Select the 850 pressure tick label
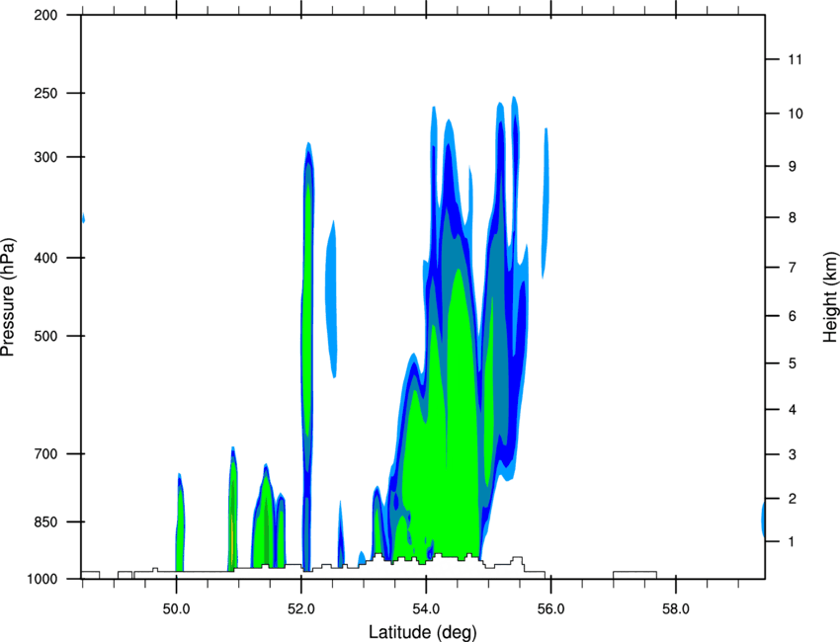Image resolution: width=840 pixels, height=642 pixels. pyautogui.click(x=45, y=522)
